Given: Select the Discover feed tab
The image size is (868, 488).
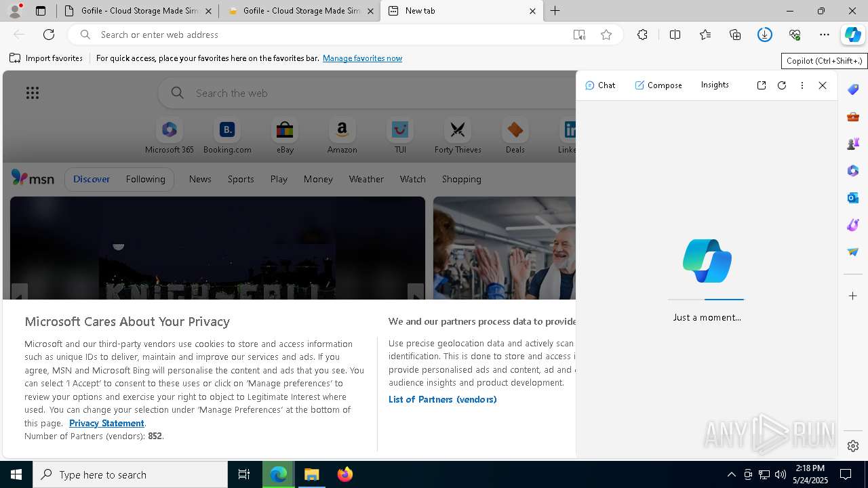Looking at the screenshot, I should (x=92, y=179).
